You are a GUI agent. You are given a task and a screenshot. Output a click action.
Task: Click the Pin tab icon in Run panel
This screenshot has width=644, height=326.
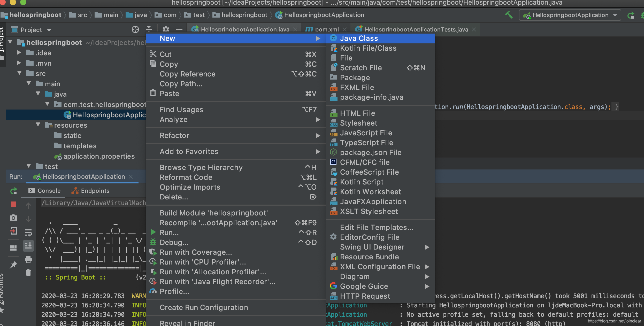(13, 265)
